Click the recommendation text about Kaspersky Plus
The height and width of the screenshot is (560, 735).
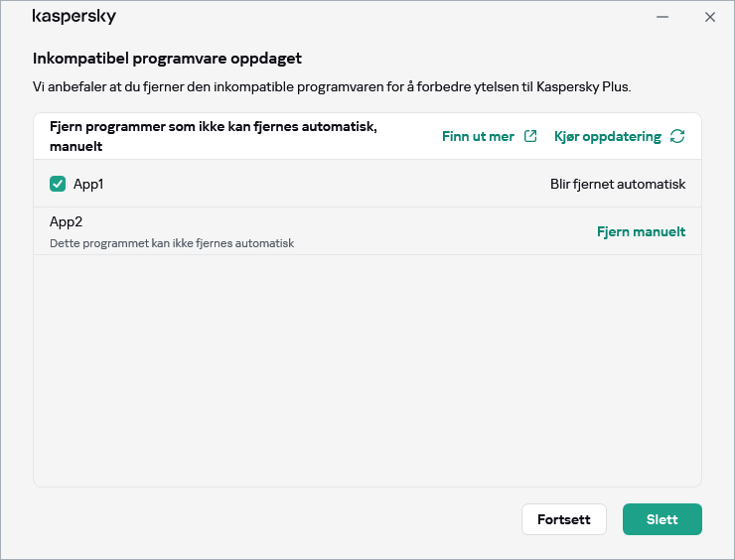pos(332,86)
